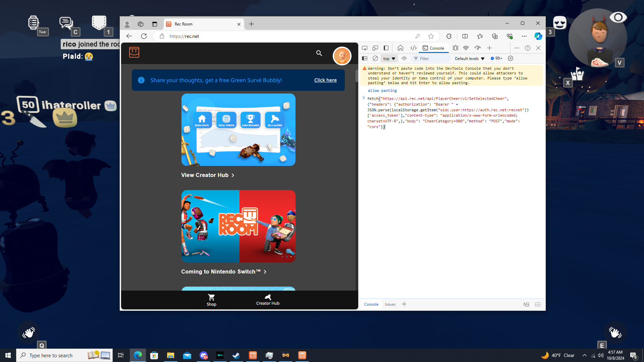Toggle device emulation in DevTools
The image size is (644, 362).
pyautogui.click(x=375, y=48)
